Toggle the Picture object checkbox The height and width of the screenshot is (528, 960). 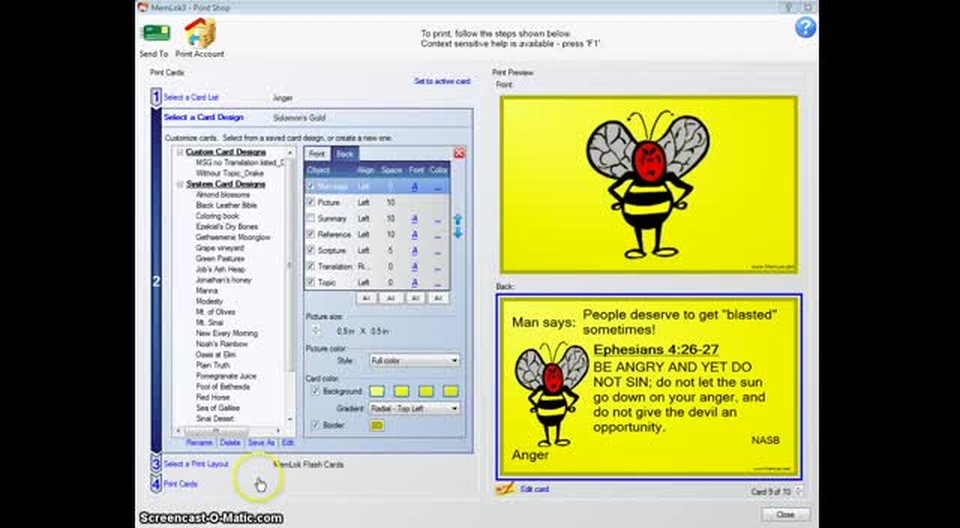311,202
